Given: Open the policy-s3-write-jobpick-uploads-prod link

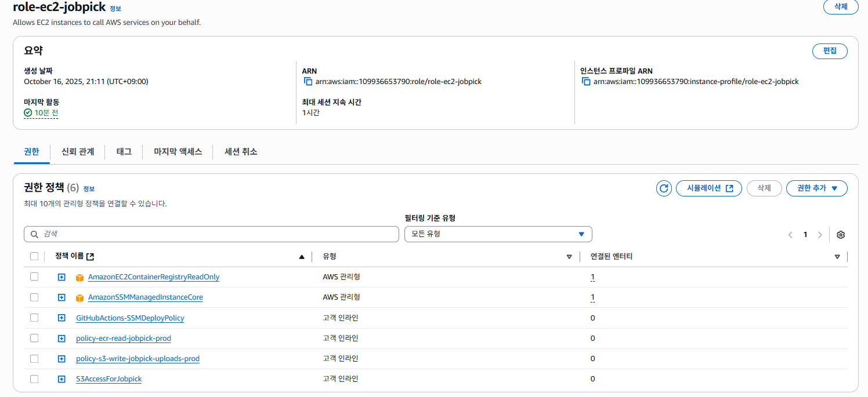Looking at the screenshot, I should (x=138, y=359).
